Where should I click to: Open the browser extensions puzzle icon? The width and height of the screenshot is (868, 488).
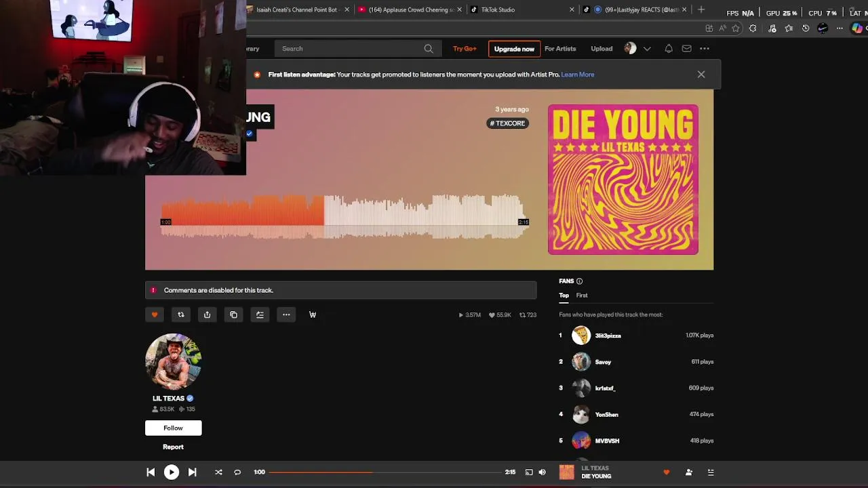[x=753, y=28]
